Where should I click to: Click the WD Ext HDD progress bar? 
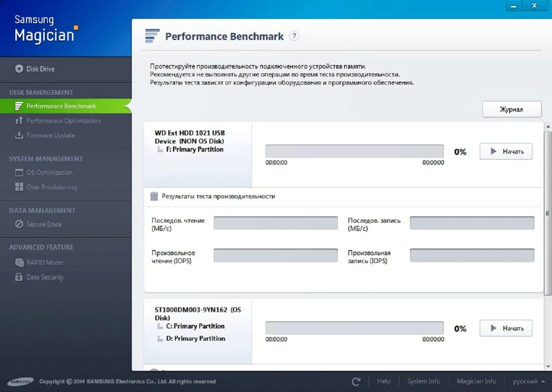tap(354, 151)
